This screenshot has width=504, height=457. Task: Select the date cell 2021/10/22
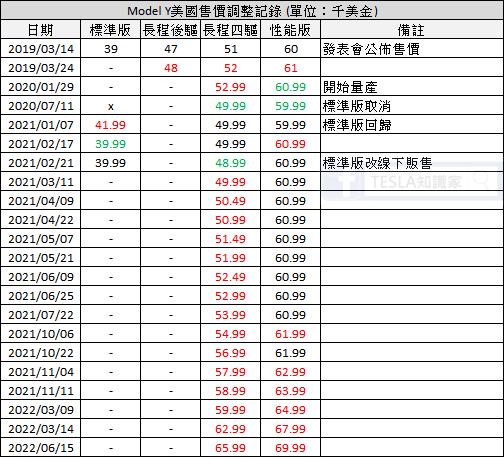click(x=41, y=353)
